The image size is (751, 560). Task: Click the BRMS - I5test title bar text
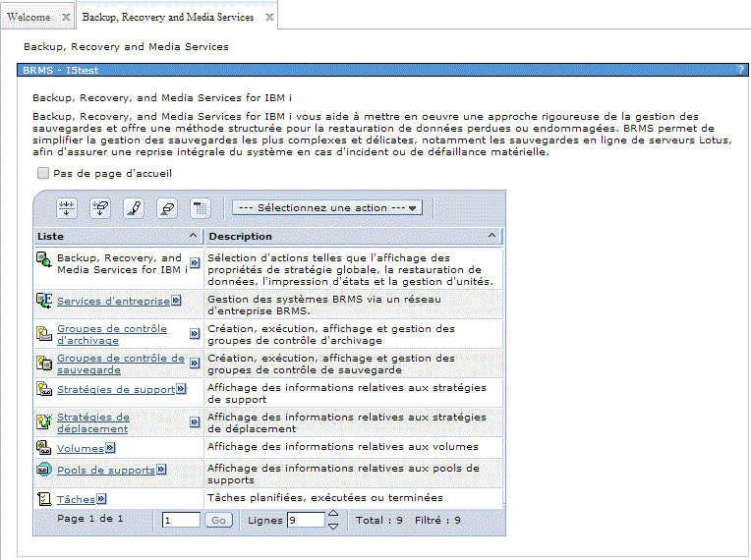61,70
